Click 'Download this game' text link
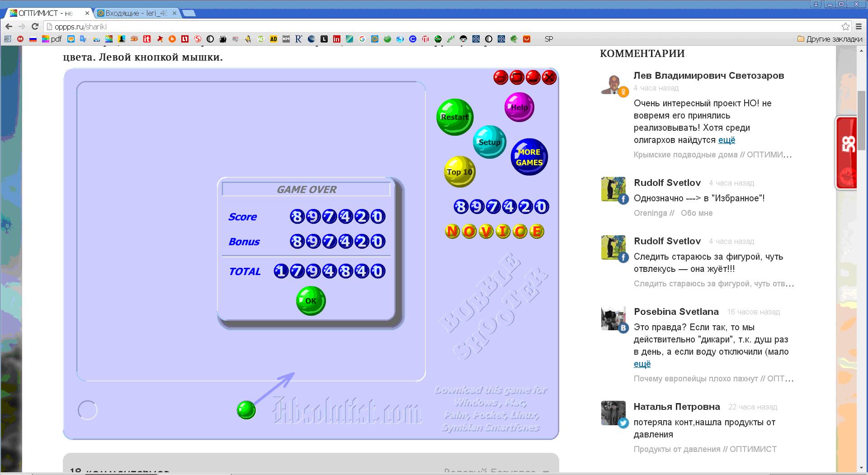 point(491,408)
